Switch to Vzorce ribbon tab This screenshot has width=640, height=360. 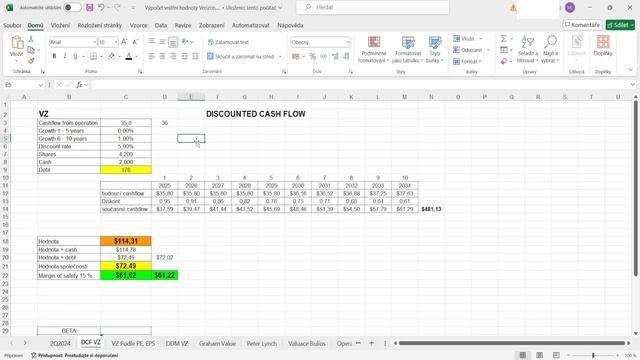click(138, 25)
